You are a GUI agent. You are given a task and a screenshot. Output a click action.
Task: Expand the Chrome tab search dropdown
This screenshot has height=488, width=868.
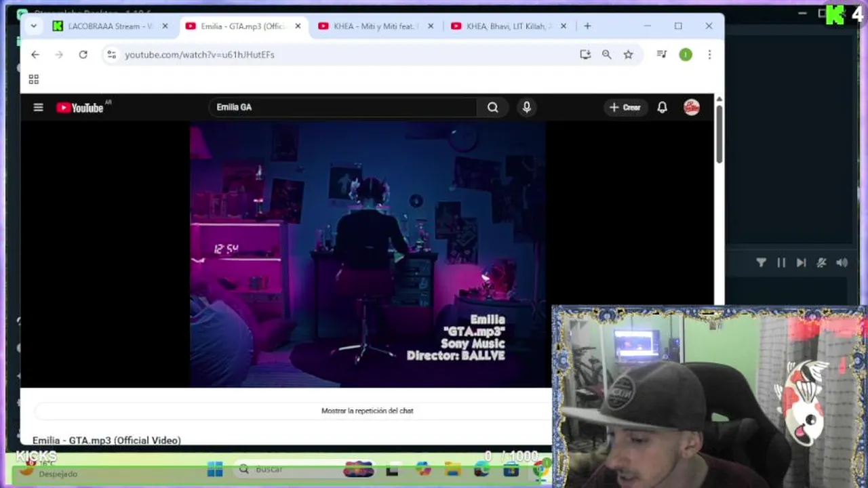33,26
